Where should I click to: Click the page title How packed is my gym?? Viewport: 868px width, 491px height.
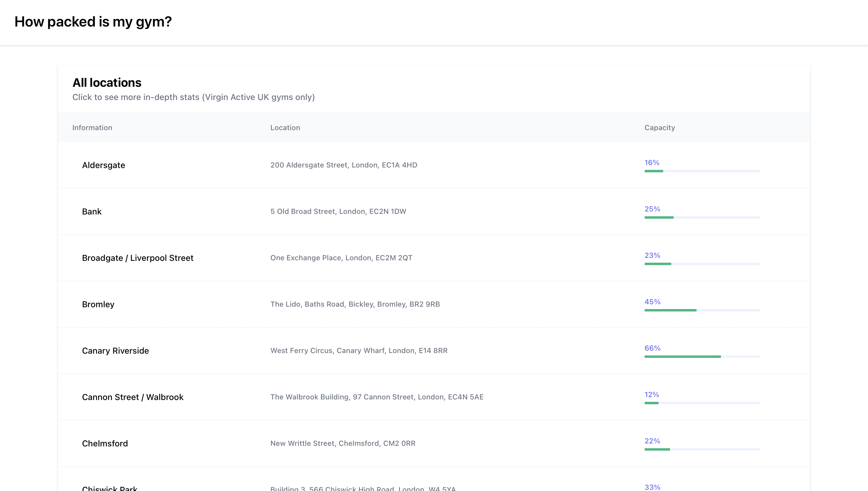tap(93, 21)
